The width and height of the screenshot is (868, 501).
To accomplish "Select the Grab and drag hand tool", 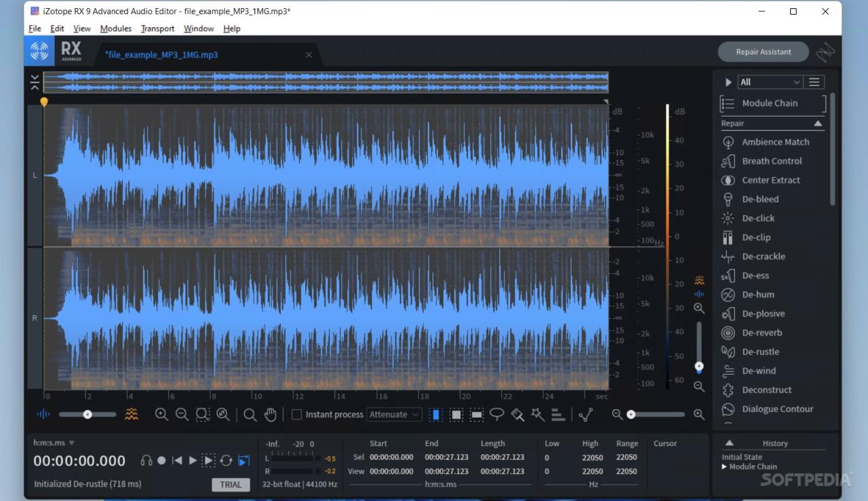I will coord(270,414).
